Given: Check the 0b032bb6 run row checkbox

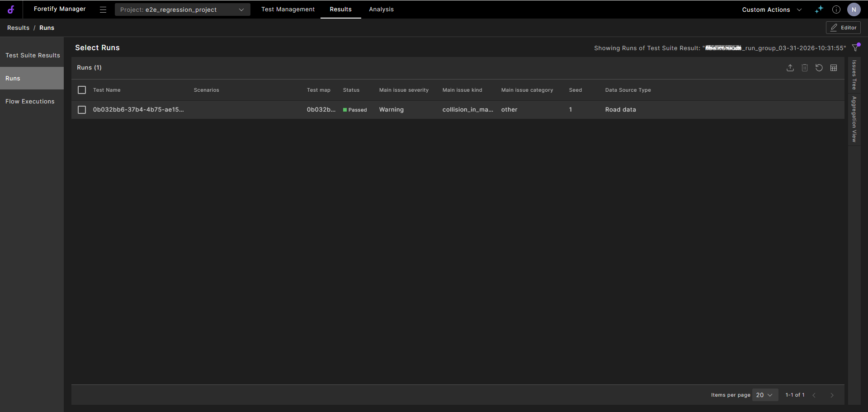Looking at the screenshot, I should (82, 110).
